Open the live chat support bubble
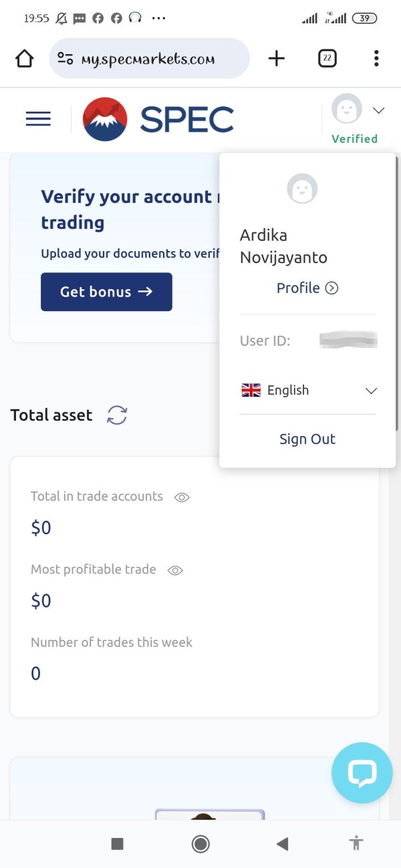 pyautogui.click(x=362, y=773)
